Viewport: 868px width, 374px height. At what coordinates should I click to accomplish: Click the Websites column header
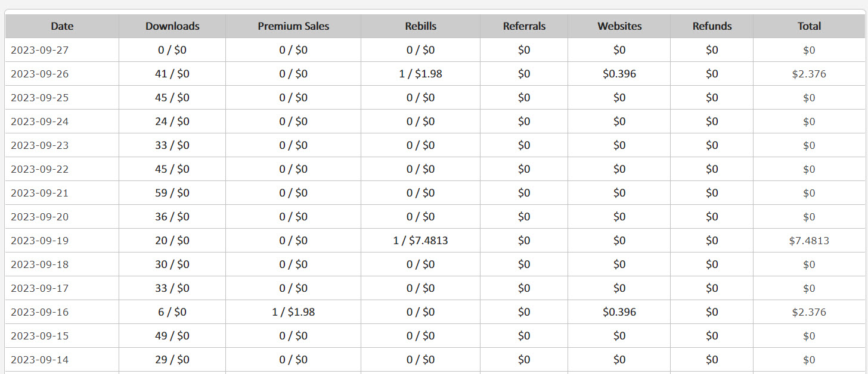click(619, 26)
